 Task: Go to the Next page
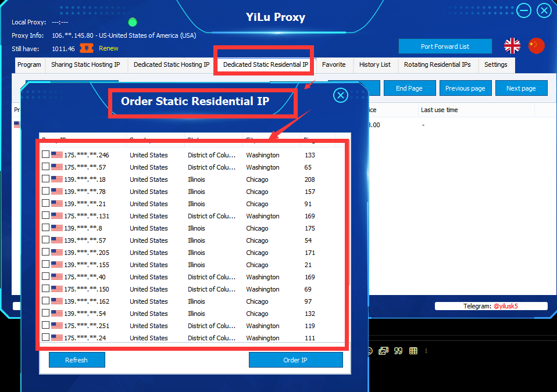tap(521, 88)
